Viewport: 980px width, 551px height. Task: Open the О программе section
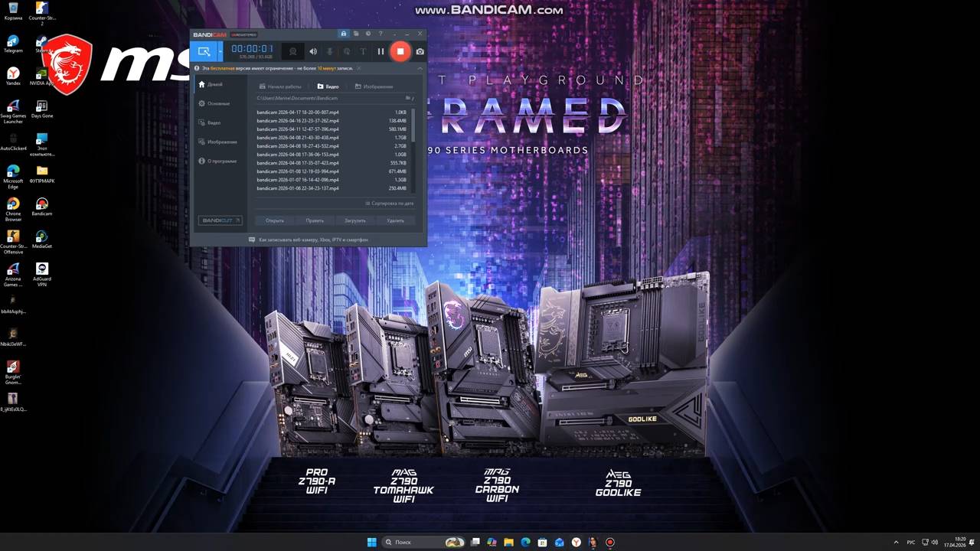pos(217,161)
